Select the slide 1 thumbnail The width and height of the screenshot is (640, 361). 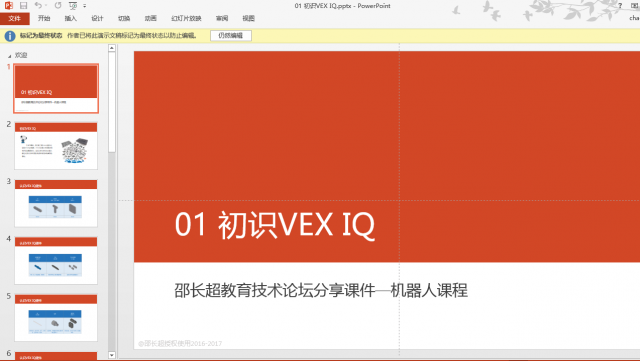(x=56, y=88)
